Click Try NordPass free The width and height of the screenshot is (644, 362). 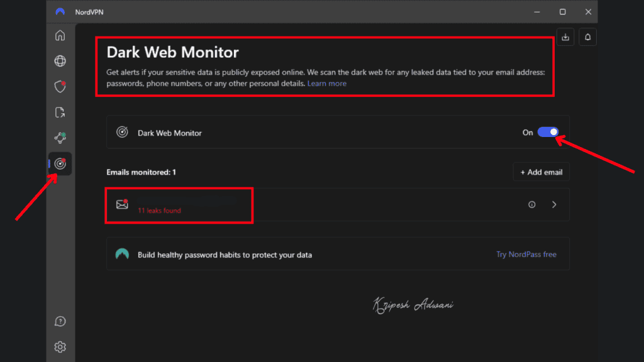[526, 254]
